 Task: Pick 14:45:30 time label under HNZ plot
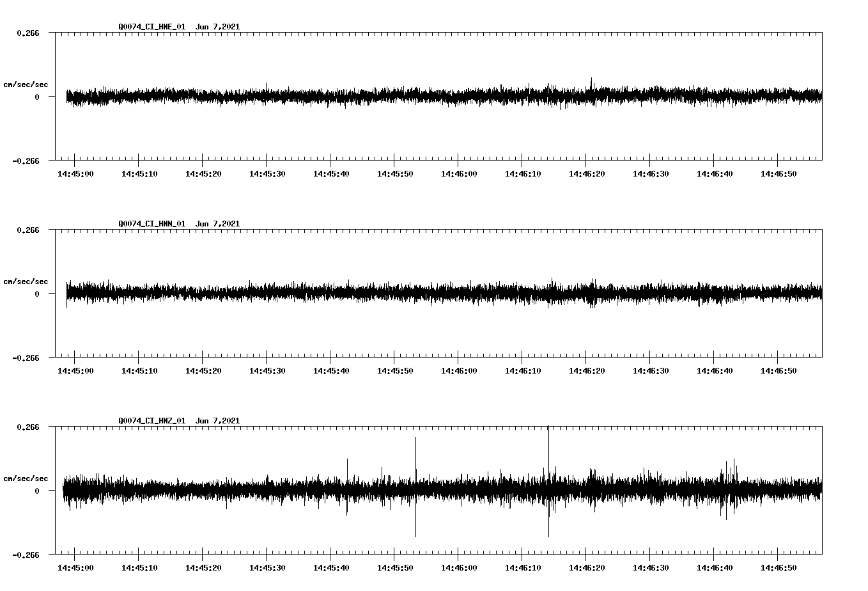pyautogui.click(x=267, y=568)
